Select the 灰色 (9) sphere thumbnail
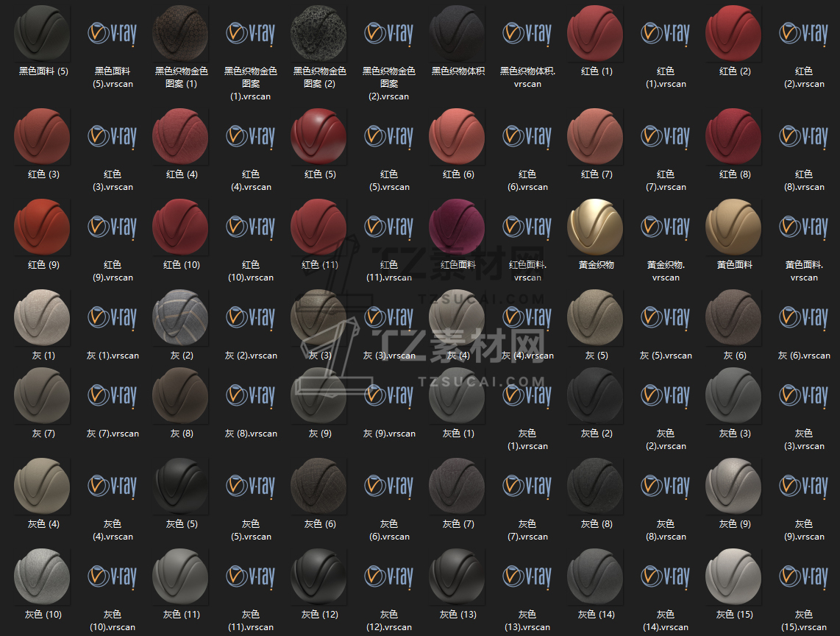The width and height of the screenshot is (840, 636). tap(733, 486)
